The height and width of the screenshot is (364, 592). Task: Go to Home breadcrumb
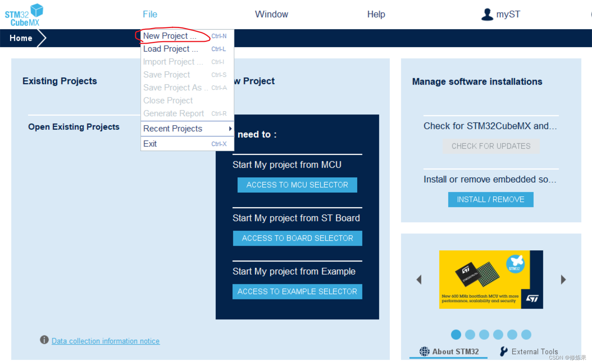(x=21, y=38)
